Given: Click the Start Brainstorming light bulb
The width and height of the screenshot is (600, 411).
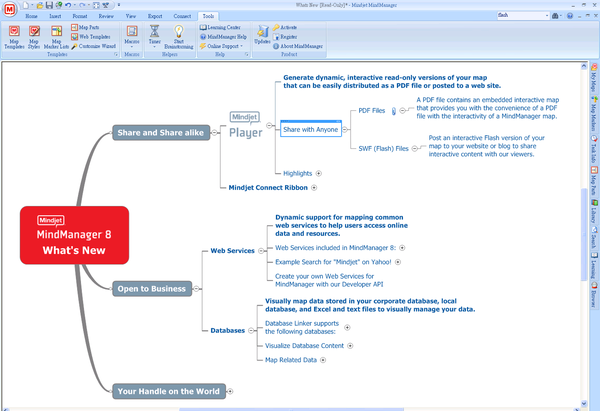Looking at the screenshot, I should pos(179,37).
